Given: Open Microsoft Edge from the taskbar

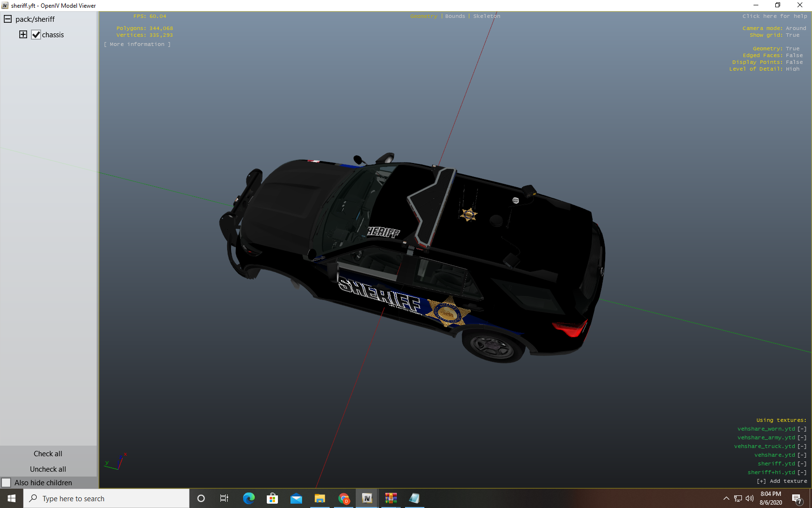Looking at the screenshot, I should coord(249,498).
